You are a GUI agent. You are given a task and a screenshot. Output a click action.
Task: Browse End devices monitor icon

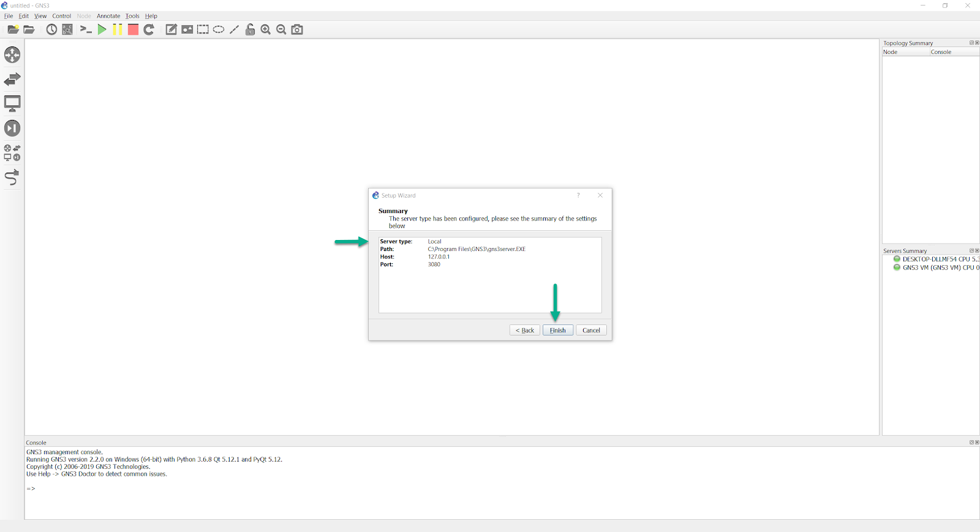(x=12, y=103)
